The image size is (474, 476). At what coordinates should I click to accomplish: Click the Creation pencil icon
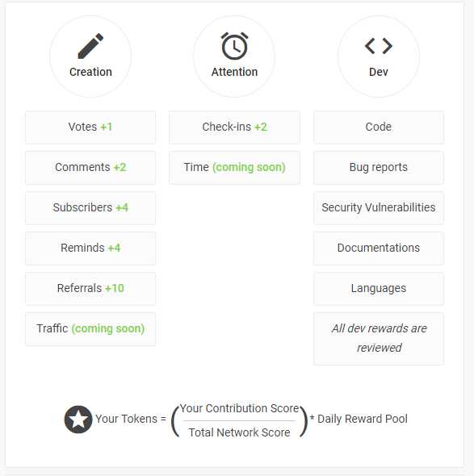click(x=90, y=46)
